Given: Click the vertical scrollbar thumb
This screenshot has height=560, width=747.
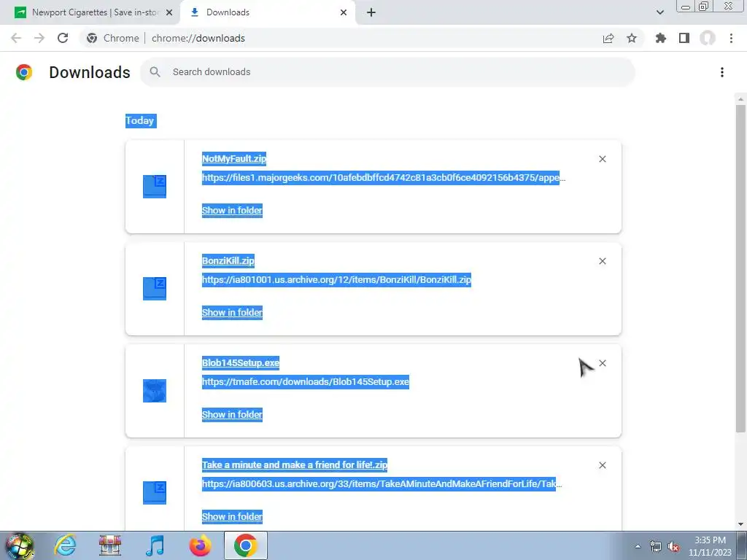Looking at the screenshot, I should pos(740,268).
